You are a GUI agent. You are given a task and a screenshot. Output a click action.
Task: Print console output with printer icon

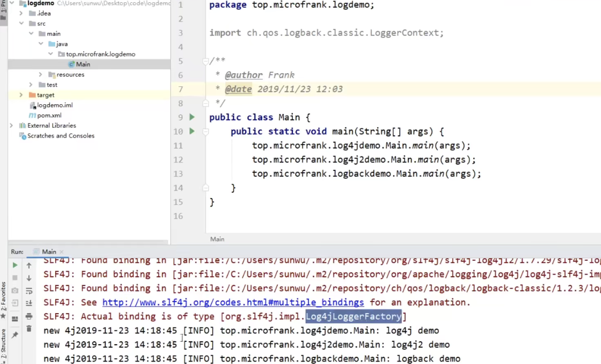point(29,316)
